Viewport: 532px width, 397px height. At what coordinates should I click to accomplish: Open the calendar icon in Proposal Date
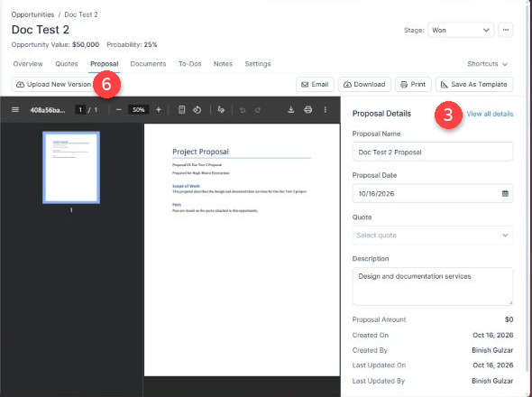pyautogui.click(x=505, y=194)
